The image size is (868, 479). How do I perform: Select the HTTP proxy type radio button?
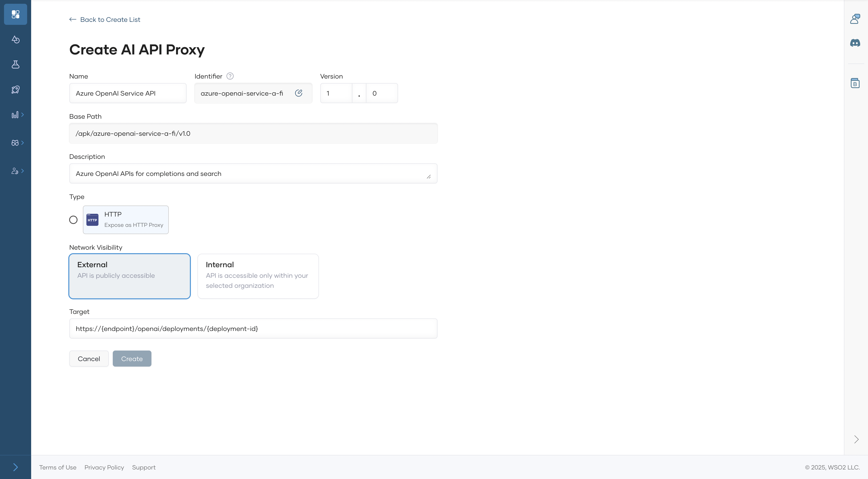coord(73,220)
